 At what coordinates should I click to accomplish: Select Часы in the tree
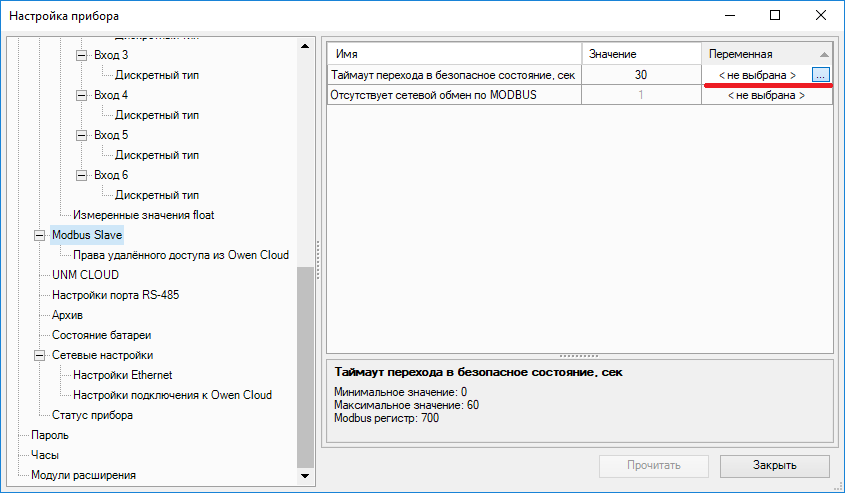click(x=45, y=455)
